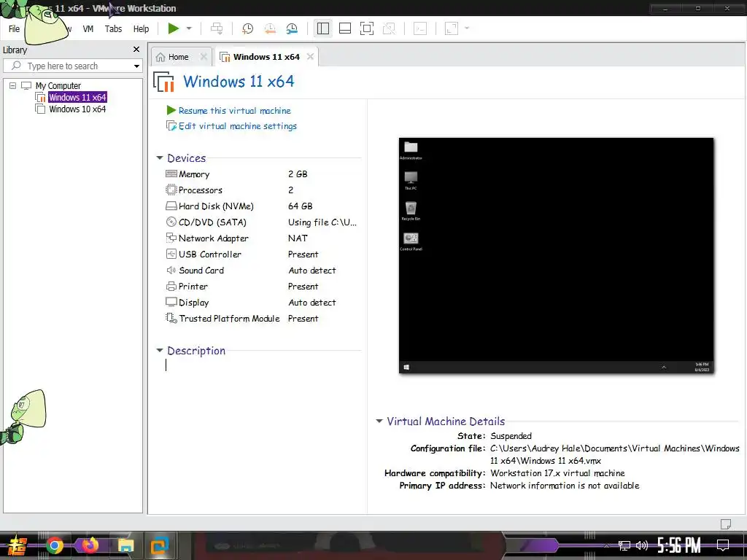Screen dimensions: 747x560
Task: Click the network icon in system tray
Action: click(x=624, y=545)
